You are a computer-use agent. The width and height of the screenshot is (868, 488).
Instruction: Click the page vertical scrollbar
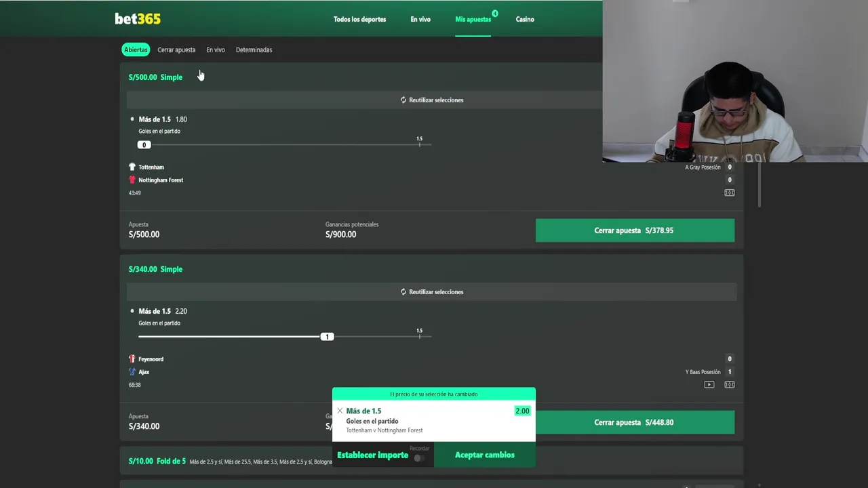[x=759, y=184]
